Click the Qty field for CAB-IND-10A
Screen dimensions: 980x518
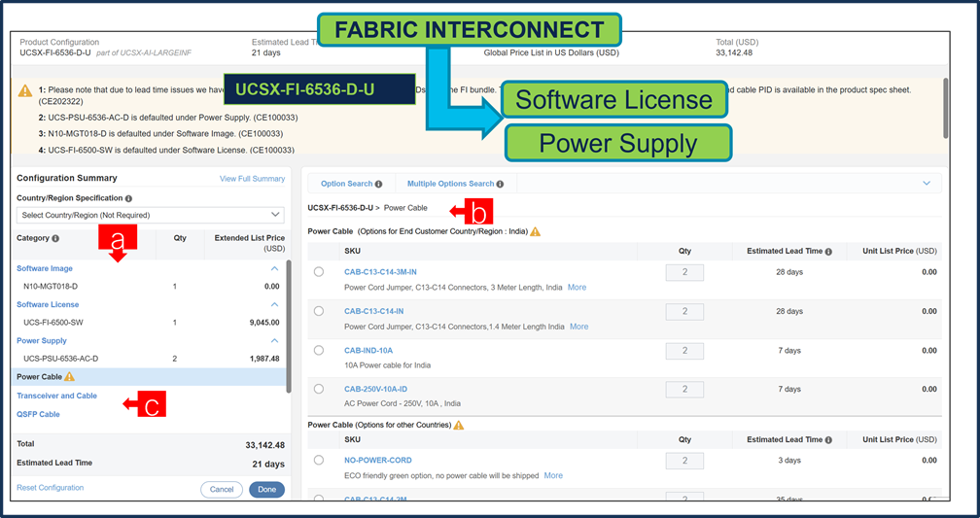685,351
